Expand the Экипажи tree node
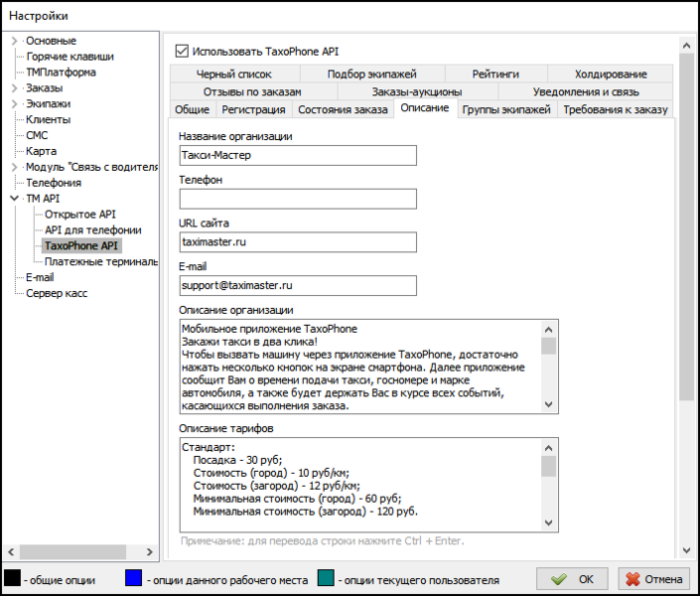Image resolution: width=700 pixels, height=596 pixels. pyautogui.click(x=14, y=104)
